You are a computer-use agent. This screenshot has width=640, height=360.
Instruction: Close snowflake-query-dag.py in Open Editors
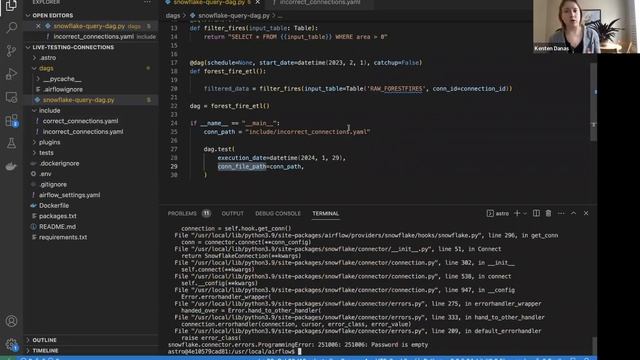(38, 26)
